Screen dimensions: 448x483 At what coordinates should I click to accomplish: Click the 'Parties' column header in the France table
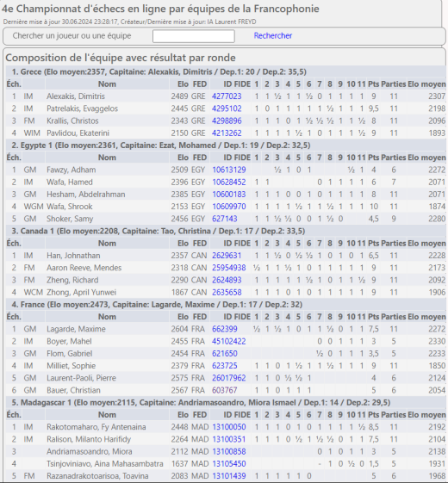click(x=394, y=317)
